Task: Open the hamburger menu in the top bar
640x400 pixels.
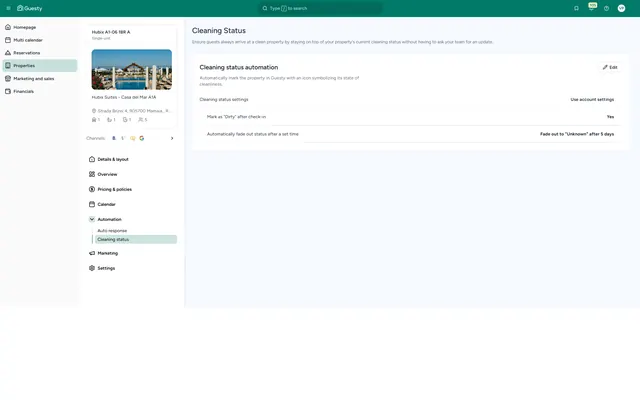Action: pyautogui.click(x=8, y=8)
